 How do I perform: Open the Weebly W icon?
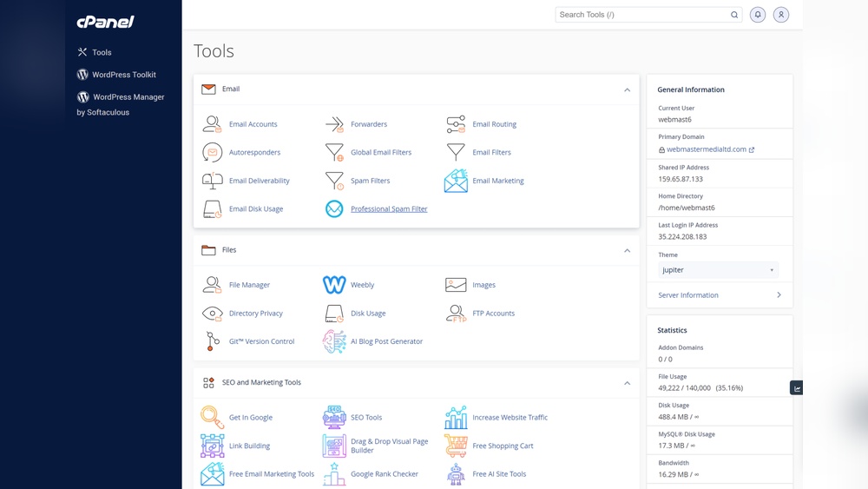click(334, 285)
